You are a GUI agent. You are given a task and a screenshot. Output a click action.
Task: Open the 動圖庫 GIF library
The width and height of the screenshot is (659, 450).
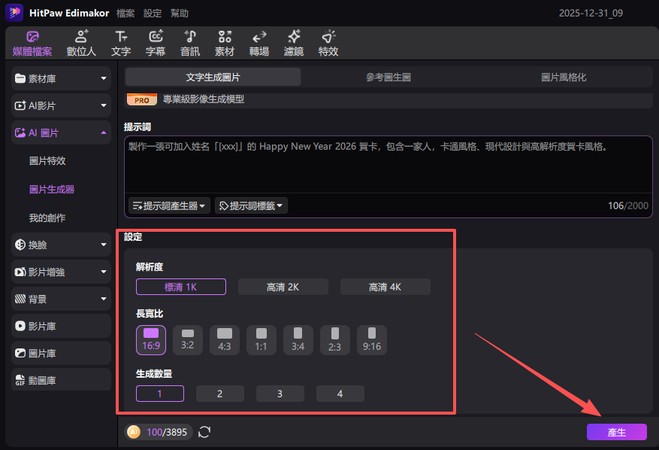click(x=61, y=380)
